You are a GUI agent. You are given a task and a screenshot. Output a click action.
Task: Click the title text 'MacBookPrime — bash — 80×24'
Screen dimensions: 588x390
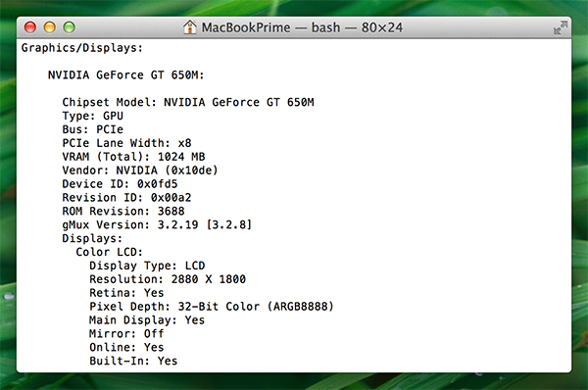[x=302, y=27]
